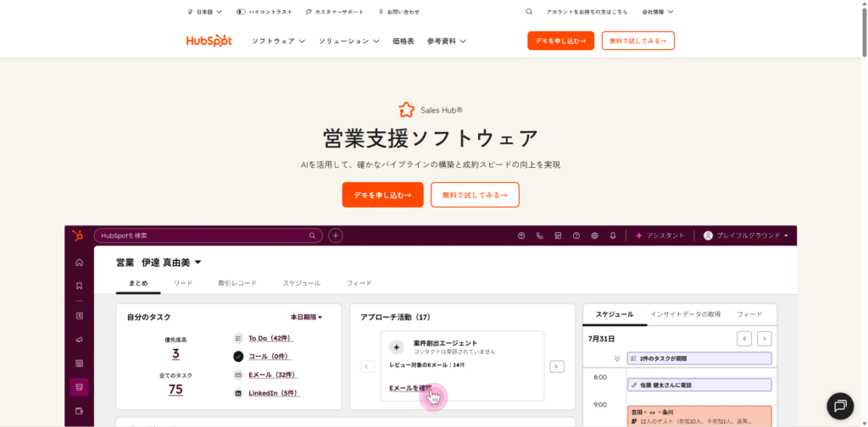Expand the 会社情報 dropdown
Image resolution: width=868 pixels, height=427 pixels.
(x=658, y=12)
